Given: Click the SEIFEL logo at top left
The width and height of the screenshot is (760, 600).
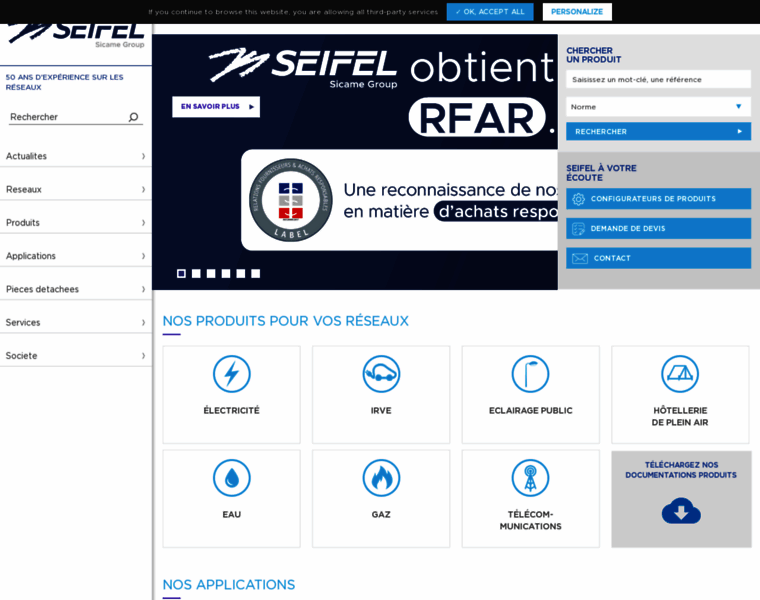Looking at the screenshot, I should tap(77, 34).
